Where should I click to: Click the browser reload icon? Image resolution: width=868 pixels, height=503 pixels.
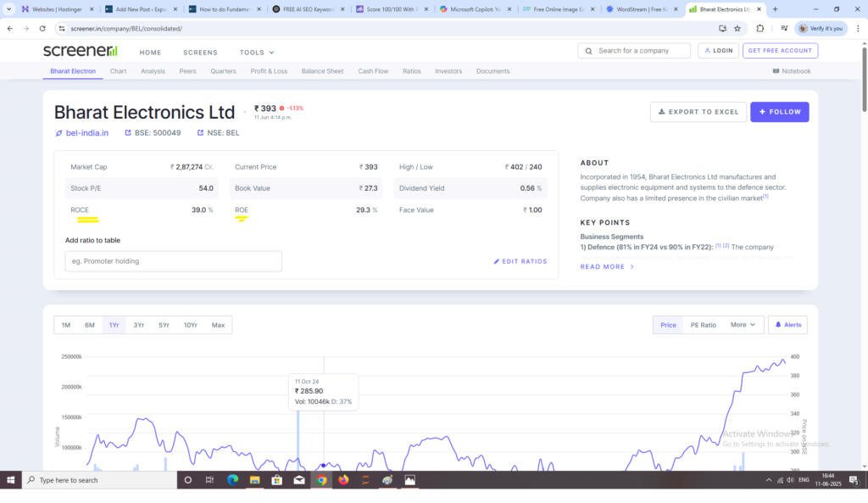[42, 28]
